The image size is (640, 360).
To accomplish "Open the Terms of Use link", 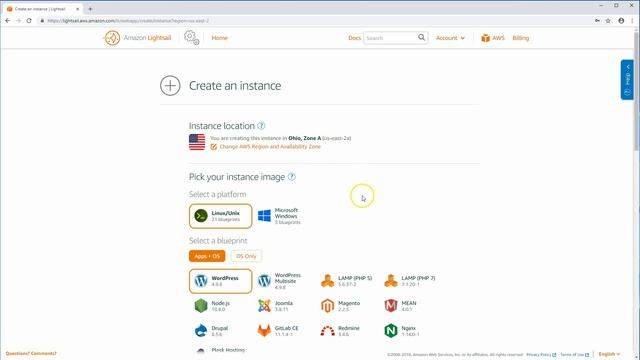I will 574,354.
